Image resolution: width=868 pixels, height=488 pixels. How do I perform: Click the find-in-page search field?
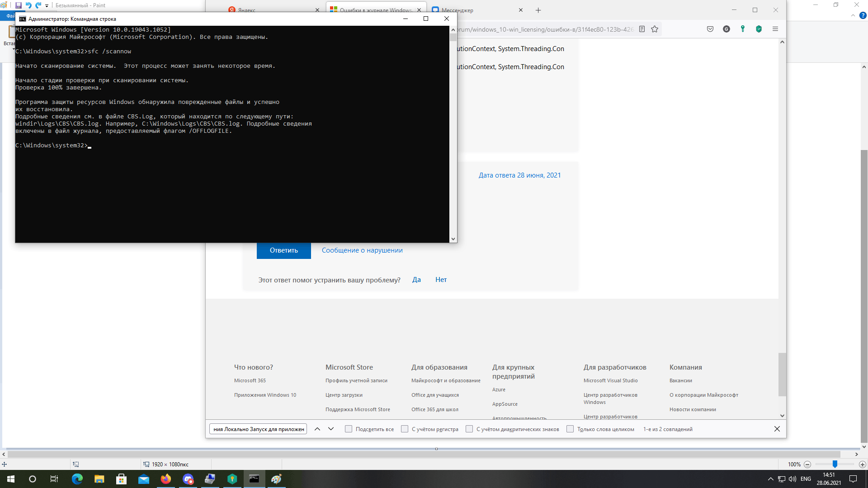[x=258, y=429]
